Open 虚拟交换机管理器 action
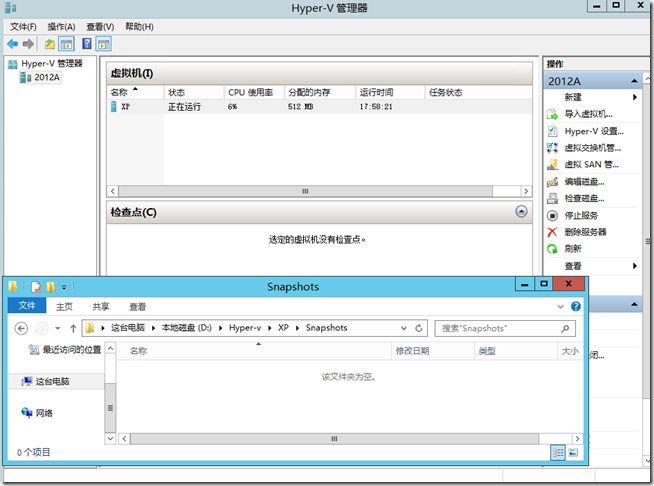 tap(592, 148)
